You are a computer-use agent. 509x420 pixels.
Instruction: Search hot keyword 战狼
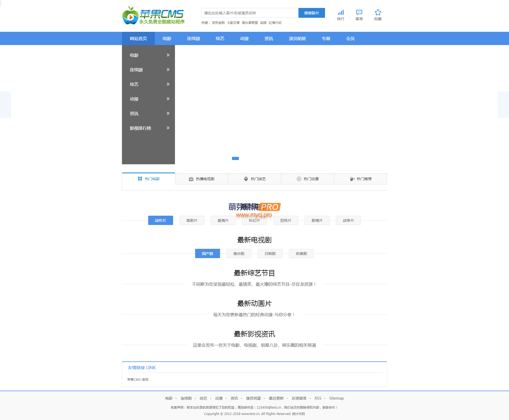click(263, 23)
